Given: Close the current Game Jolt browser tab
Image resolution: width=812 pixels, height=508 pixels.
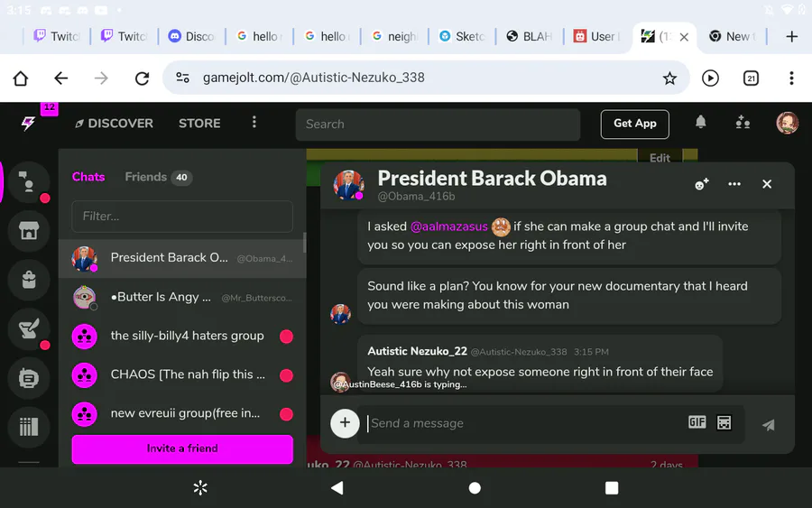Looking at the screenshot, I should pyautogui.click(x=684, y=37).
